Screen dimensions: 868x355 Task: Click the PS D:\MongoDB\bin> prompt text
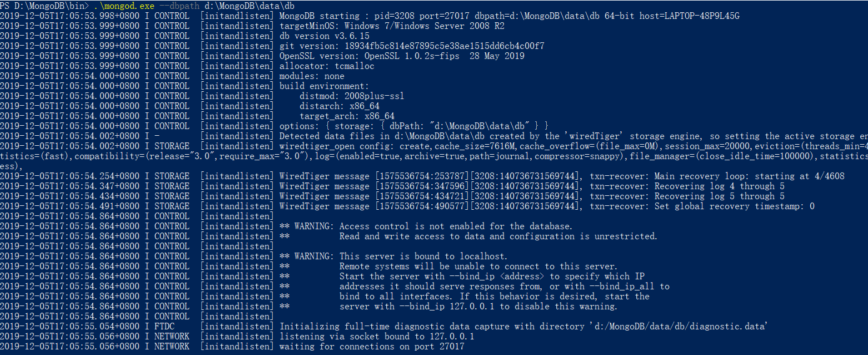(44, 6)
